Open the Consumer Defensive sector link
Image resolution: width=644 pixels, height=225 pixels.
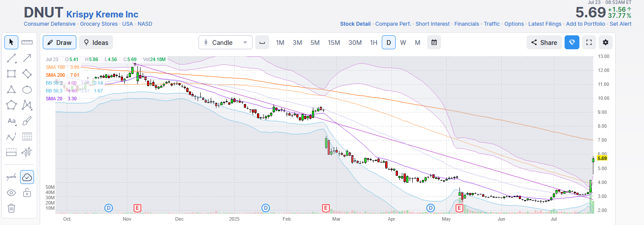(x=50, y=24)
